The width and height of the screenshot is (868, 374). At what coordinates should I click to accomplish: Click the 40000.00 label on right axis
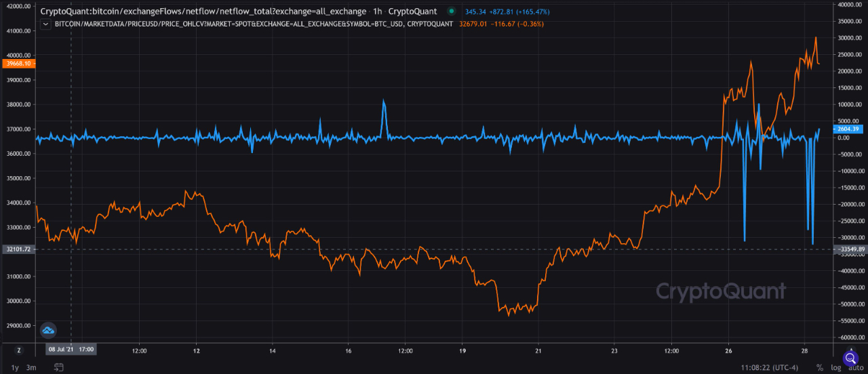click(851, 5)
